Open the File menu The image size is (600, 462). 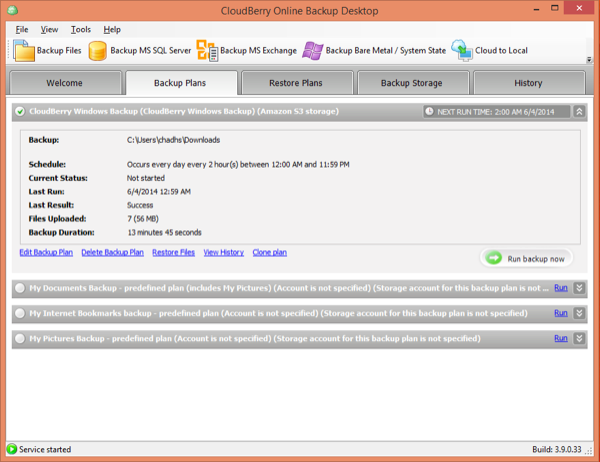tap(22, 29)
